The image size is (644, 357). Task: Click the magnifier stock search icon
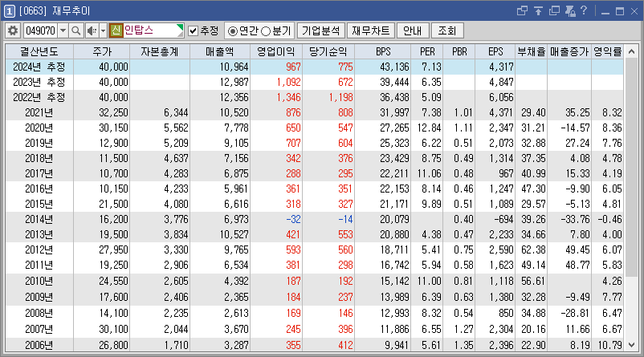pyautogui.click(x=75, y=30)
